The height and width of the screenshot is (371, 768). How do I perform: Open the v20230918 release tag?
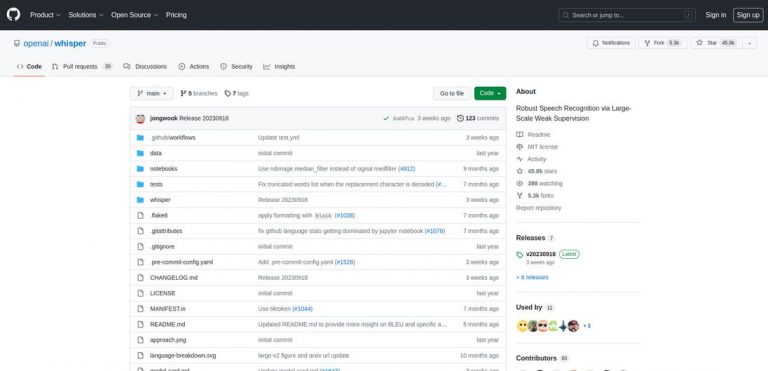click(541, 254)
